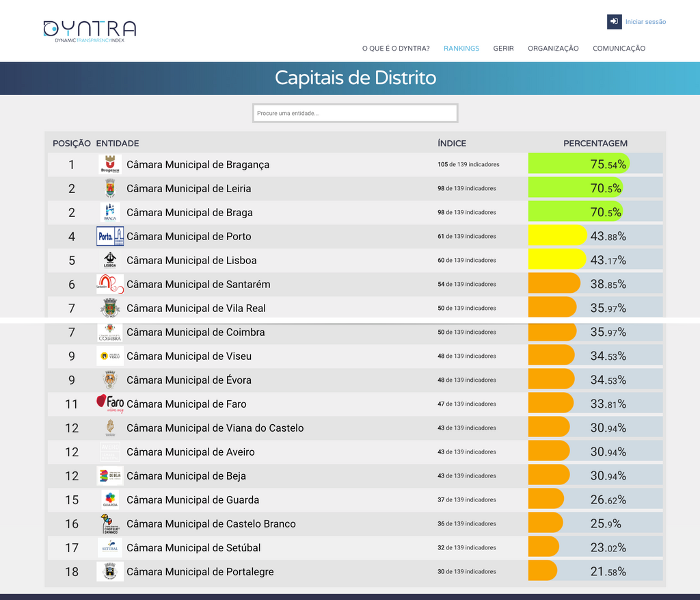Click the Portalegre coat of arms
The width and height of the screenshot is (700, 600).
[110, 571]
